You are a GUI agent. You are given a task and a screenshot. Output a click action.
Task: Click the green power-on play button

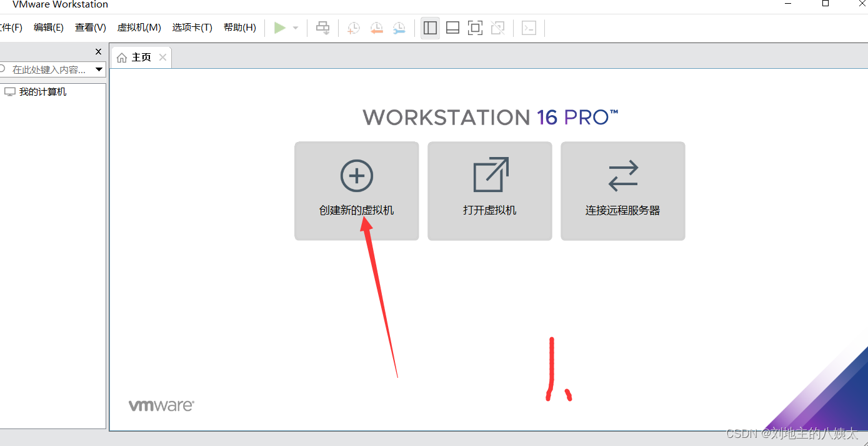pos(280,28)
